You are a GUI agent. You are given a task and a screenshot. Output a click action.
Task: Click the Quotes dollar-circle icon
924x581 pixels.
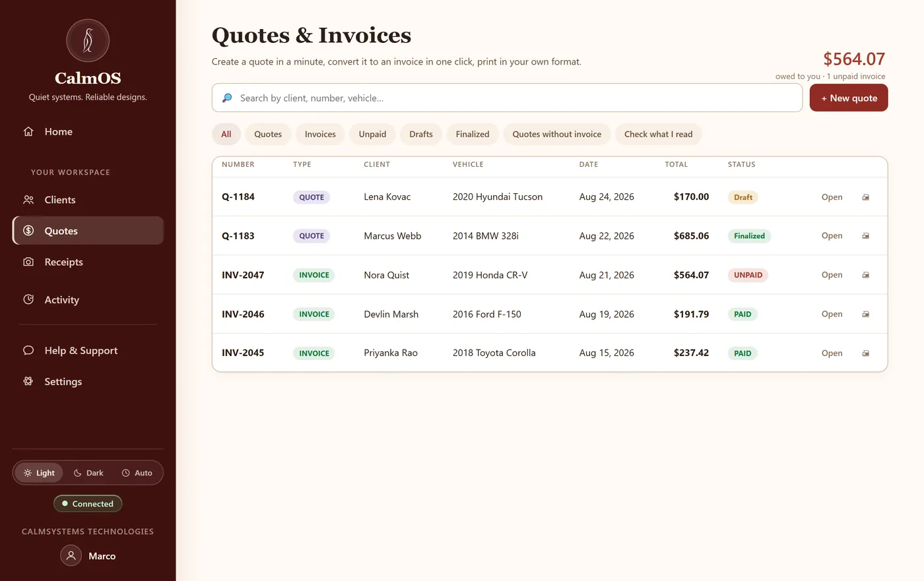point(28,231)
